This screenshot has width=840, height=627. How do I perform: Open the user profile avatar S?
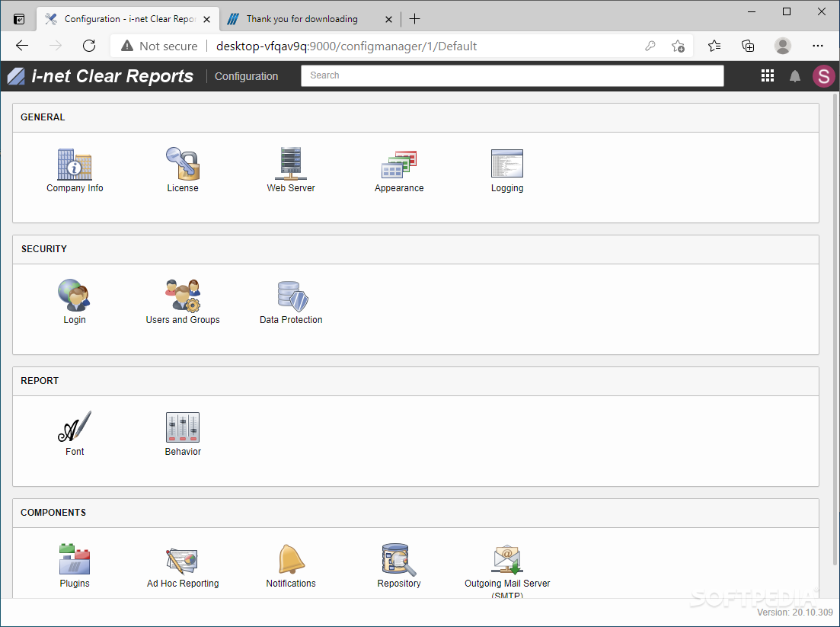[x=824, y=76]
